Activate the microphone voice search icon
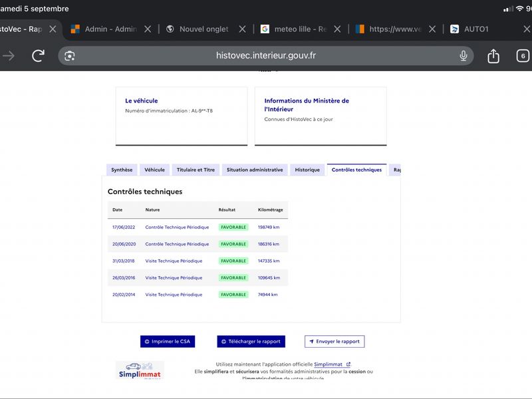 [x=463, y=56]
